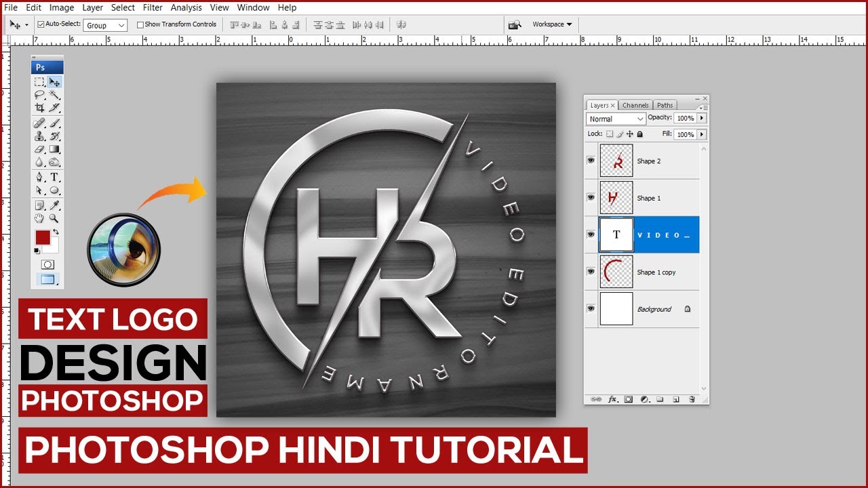This screenshot has width=868, height=488.
Task: Click the layer style fx icon
Action: pyautogui.click(x=612, y=399)
